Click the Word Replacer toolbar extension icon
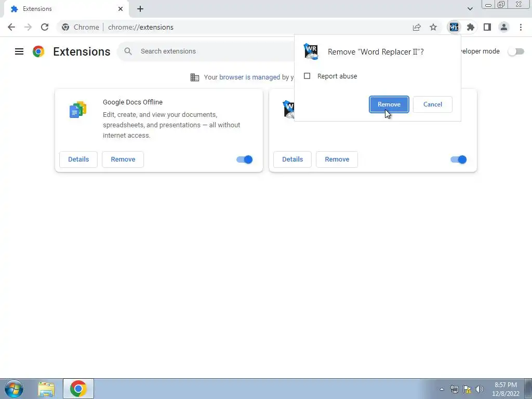 454,27
